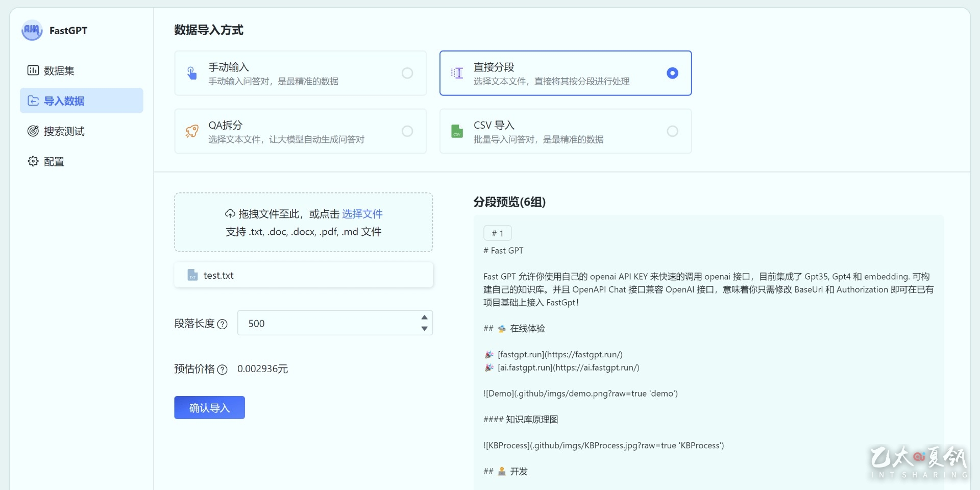Click the help icon next to 段落长度

pos(222,324)
